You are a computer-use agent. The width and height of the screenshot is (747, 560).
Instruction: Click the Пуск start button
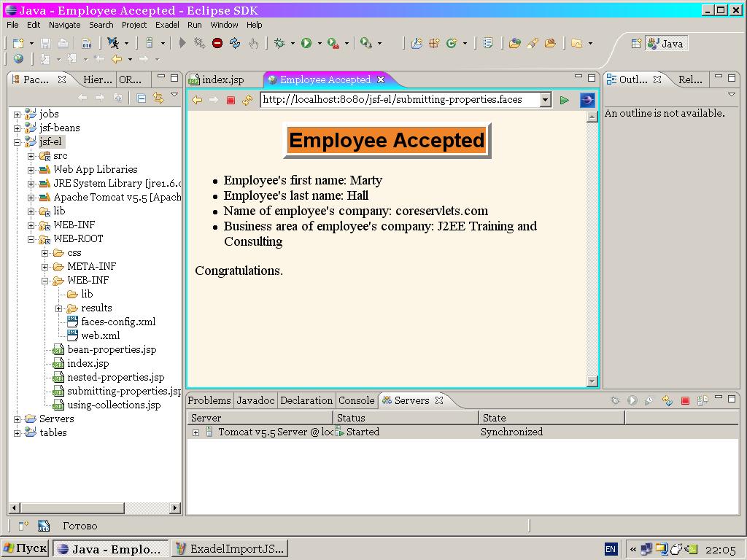coord(26,548)
